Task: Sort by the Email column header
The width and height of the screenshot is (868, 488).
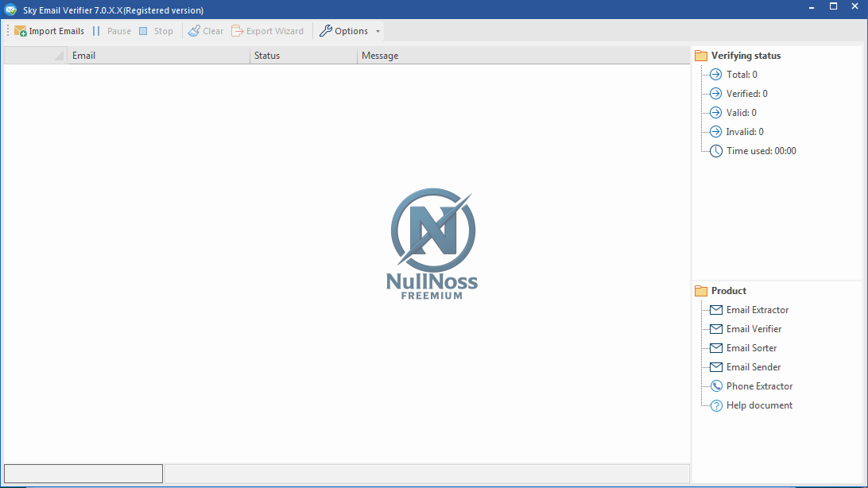Action: click(159, 56)
